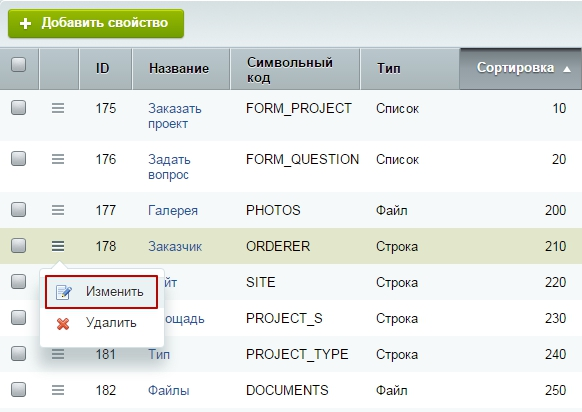Open the Галерея property link
The width and height of the screenshot is (582, 412).
pos(173,210)
